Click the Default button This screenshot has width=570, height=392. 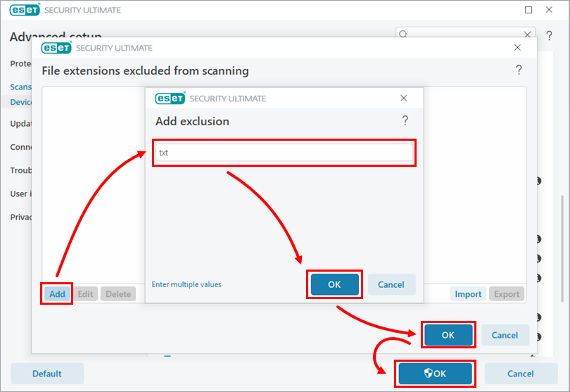(x=47, y=374)
